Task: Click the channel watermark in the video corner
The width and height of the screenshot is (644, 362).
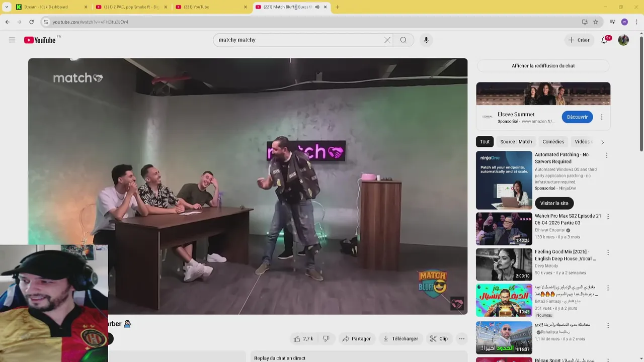Action: 457,304
